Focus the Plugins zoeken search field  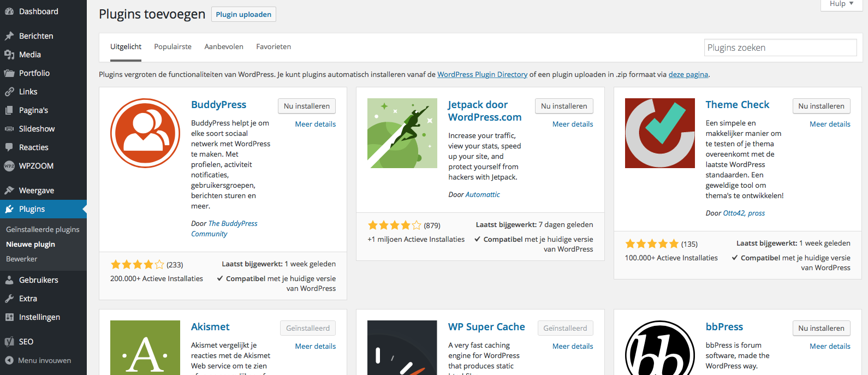click(x=780, y=47)
